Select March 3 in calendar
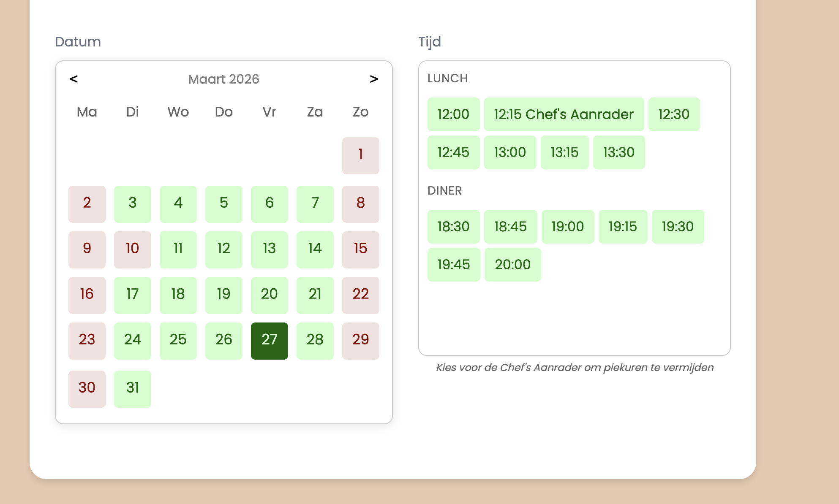 point(133,204)
